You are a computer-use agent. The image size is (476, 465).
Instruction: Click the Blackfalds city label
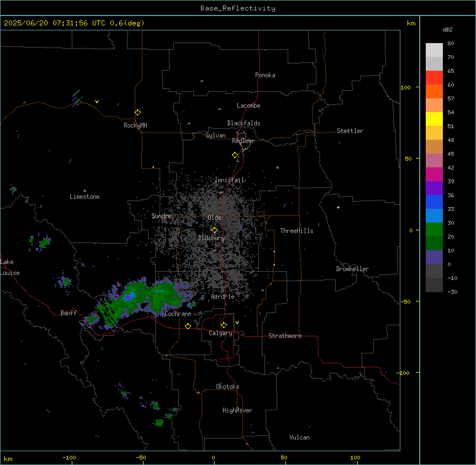click(244, 123)
